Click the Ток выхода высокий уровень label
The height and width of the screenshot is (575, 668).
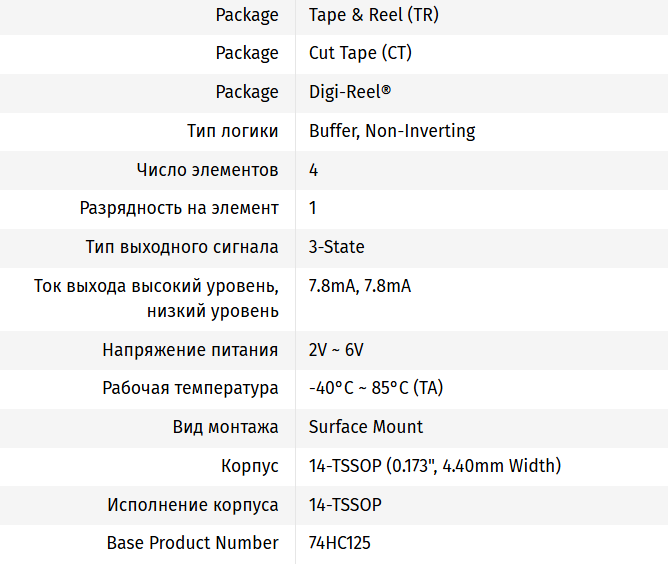pos(156,286)
